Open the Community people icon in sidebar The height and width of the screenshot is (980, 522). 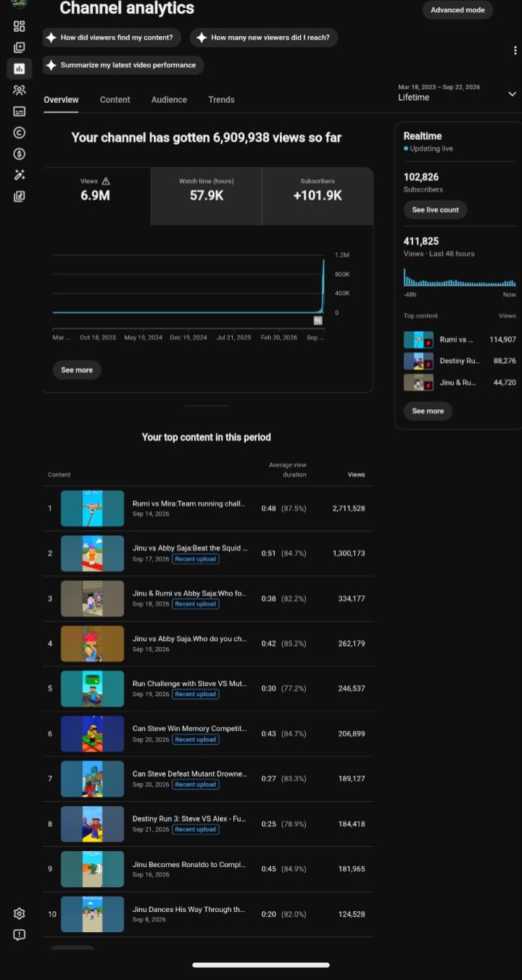pyautogui.click(x=20, y=90)
